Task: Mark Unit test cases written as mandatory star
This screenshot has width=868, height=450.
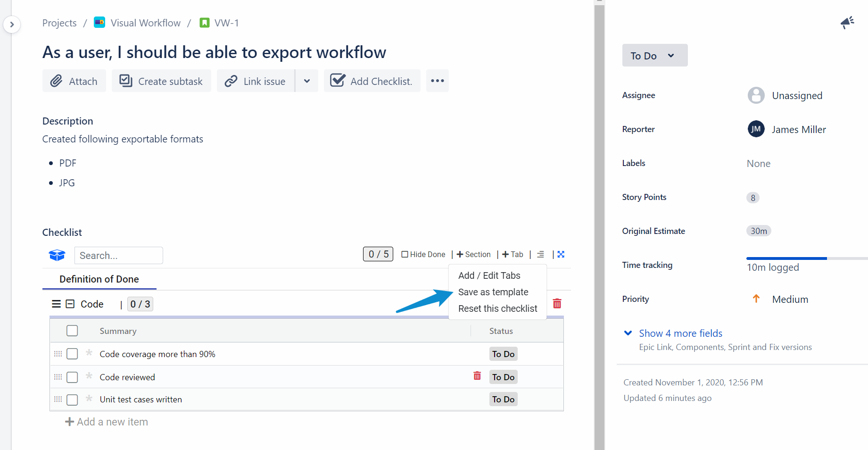Action: [89, 399]
